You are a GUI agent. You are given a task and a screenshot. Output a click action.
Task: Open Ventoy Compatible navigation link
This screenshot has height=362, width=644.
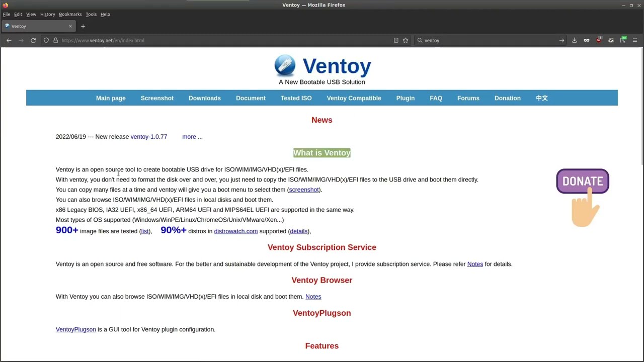click(354, 98)
